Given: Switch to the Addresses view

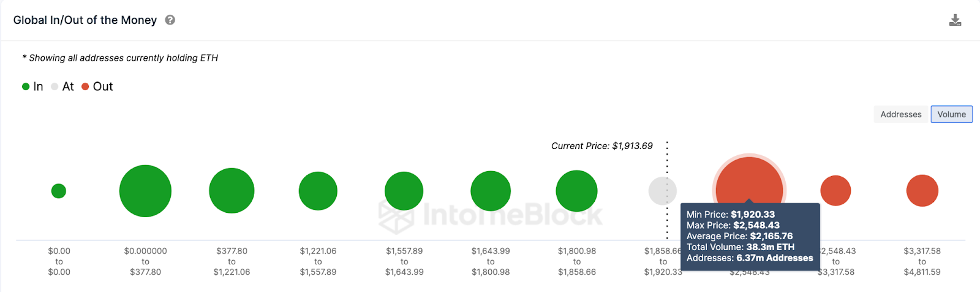Looking at the screenshot, I should point(901,114).
